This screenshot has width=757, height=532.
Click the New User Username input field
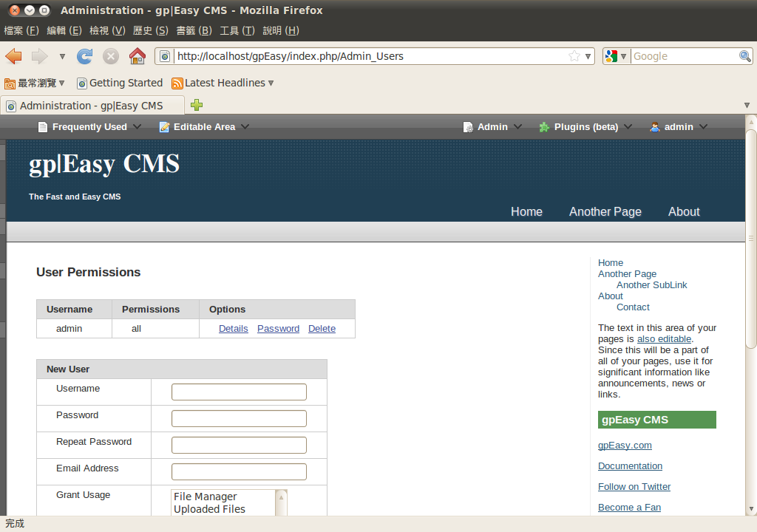(x=239, y=392)
